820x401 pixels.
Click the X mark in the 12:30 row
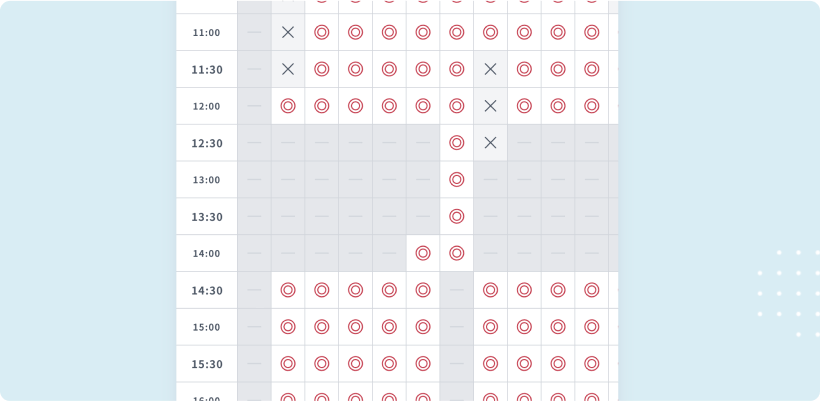[x=490, y=143]
